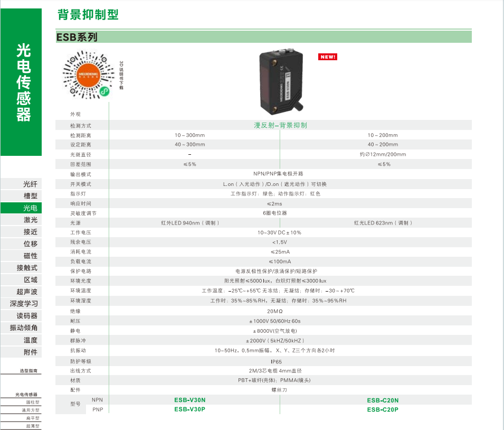Click the ESB-V30N model number
Screen dimensions: 504x430
click(x=189, y=400)
